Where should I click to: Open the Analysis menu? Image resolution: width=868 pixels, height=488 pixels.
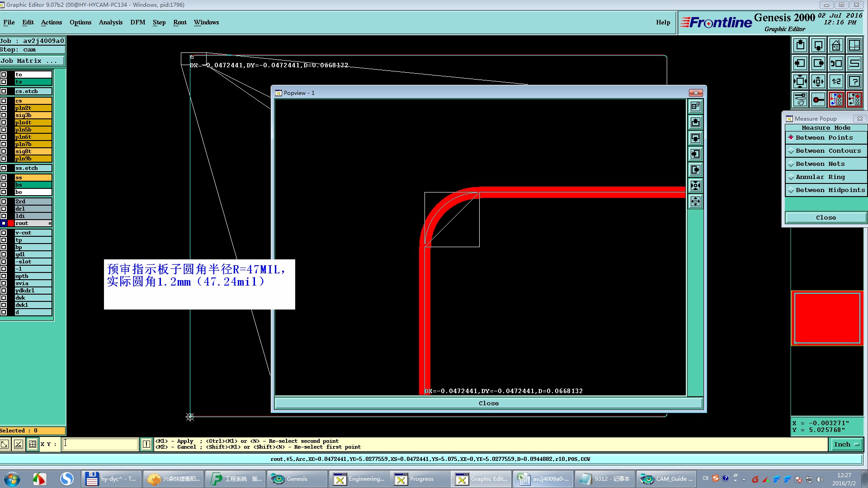[111, 22]
